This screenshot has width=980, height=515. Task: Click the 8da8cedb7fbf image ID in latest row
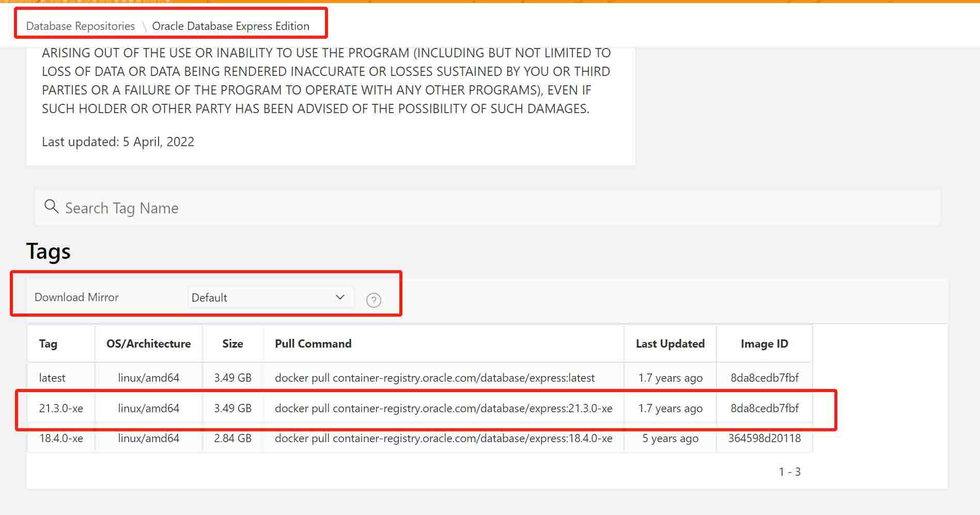764,378
